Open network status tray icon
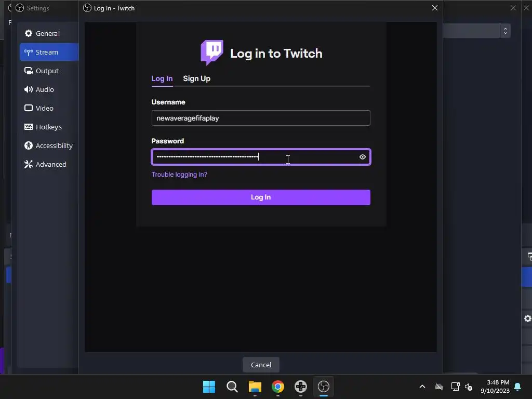The width and height of the screenshot is (532, 399). tap(455, 387)
